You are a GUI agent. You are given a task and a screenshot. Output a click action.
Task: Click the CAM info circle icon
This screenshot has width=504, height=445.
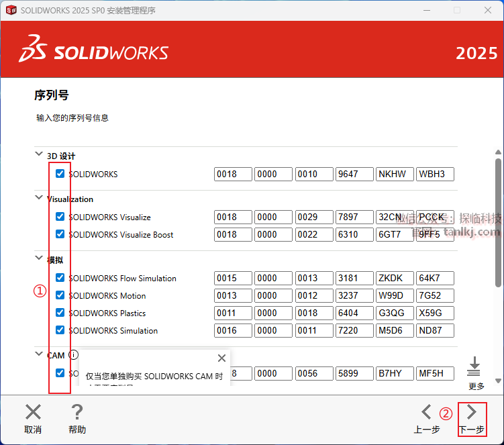click(x=73, y=355)
